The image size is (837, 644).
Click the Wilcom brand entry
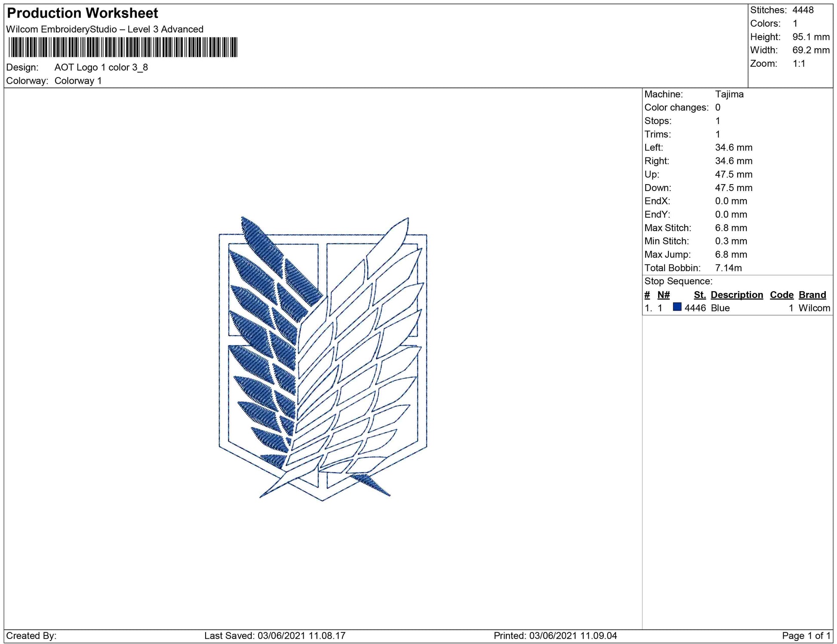click(x=814, y=308)
